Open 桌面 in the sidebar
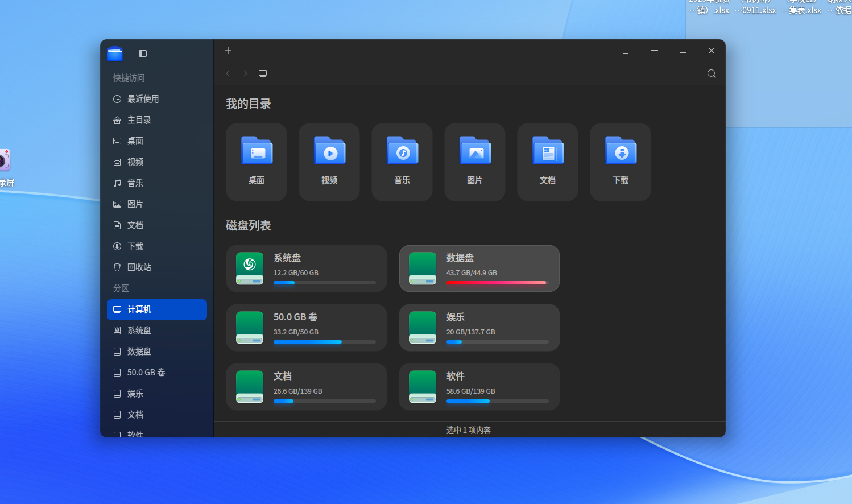 (x=157, y=141)
